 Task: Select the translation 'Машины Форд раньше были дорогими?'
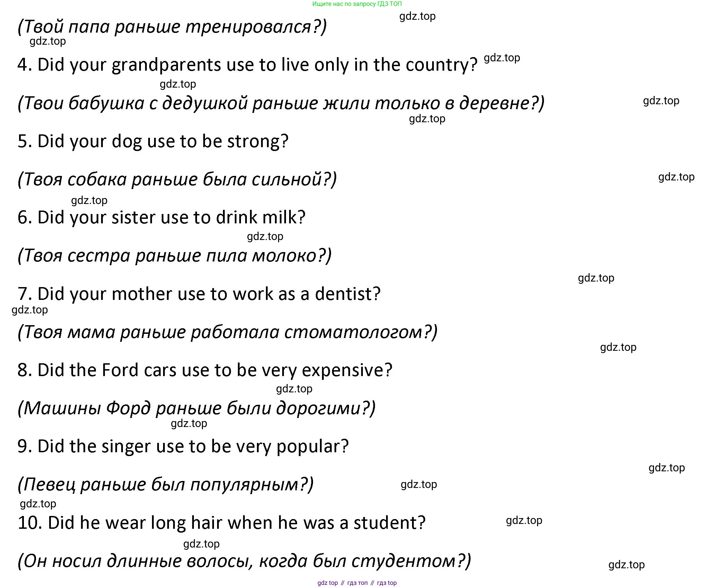click(196, 408)
